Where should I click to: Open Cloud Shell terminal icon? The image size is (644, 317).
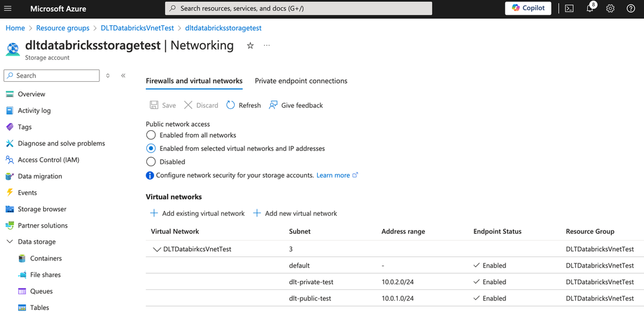coord(569,8)
